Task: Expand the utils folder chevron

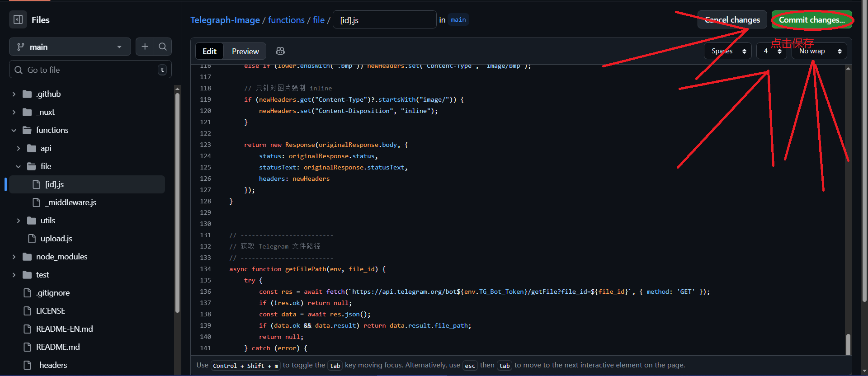Action: [x=18, y=221]
